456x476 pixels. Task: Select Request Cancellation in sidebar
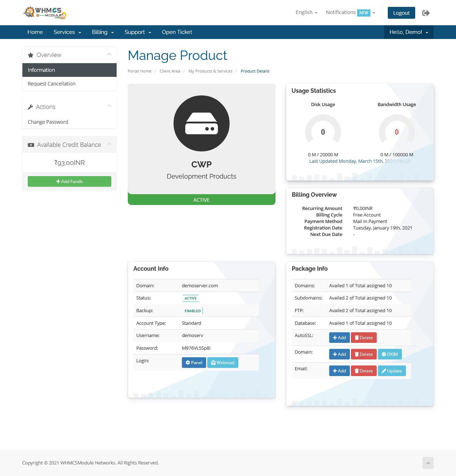point(69,84)
